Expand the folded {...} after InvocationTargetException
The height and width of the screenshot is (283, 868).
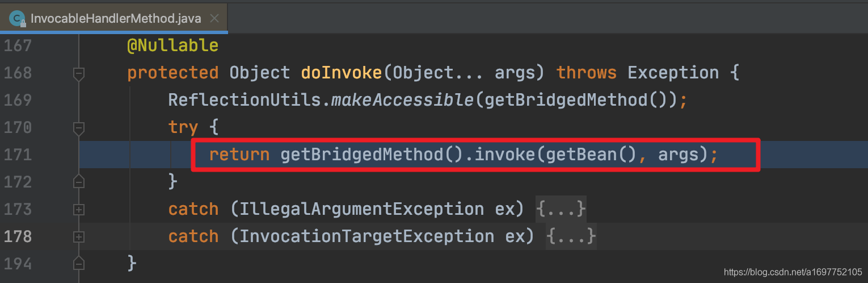[x=571, y=236]
